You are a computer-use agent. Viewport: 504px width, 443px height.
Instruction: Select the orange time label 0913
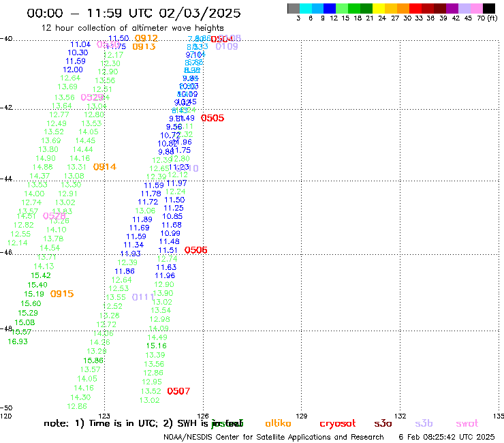pos(144,46)
